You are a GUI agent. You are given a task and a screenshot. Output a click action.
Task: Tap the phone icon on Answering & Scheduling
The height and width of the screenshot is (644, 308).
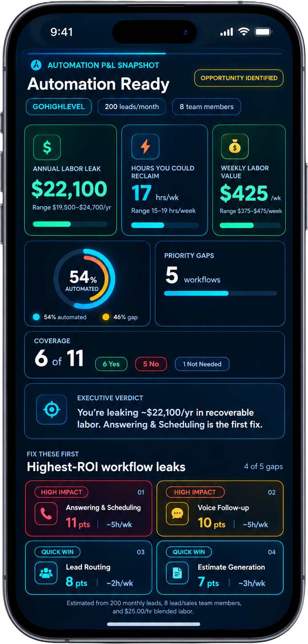point(46,514)
